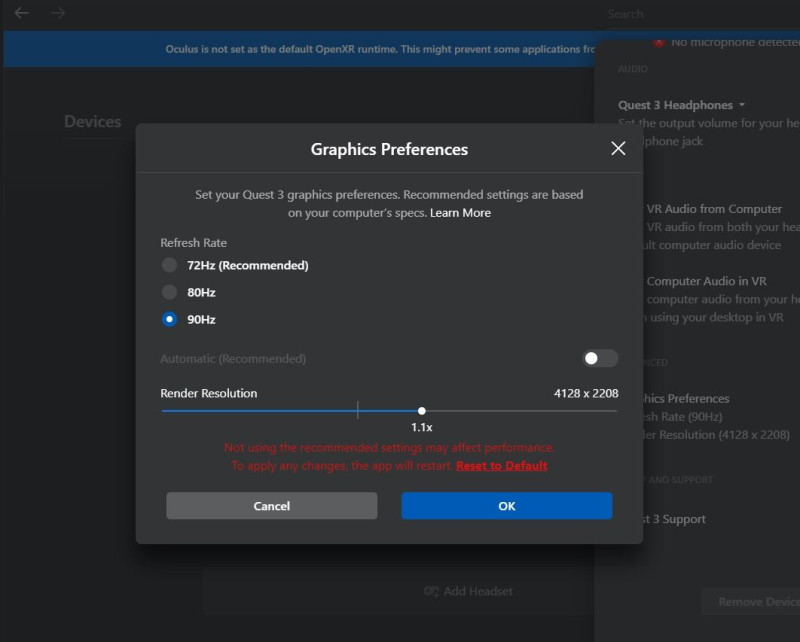The width and height of the screenshot is (800, 642).
Task: Click the red no microphone warning icon
Action: click(659, 42)
